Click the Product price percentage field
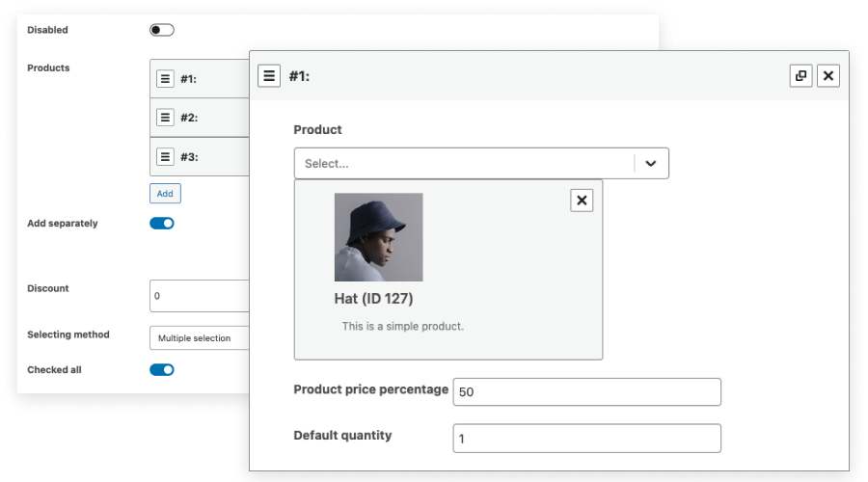 point(586,391)
